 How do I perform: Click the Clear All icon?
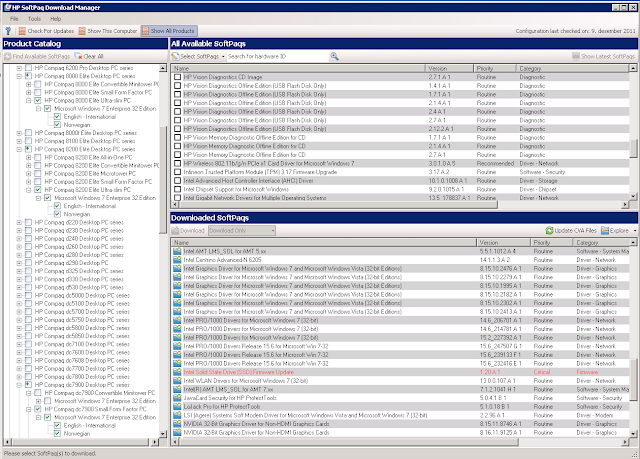78,56
